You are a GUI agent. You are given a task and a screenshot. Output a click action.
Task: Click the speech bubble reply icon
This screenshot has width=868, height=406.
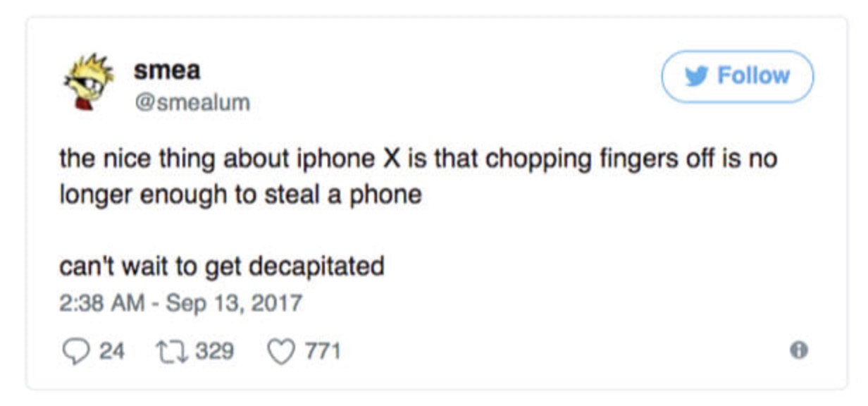coord(74,350)
